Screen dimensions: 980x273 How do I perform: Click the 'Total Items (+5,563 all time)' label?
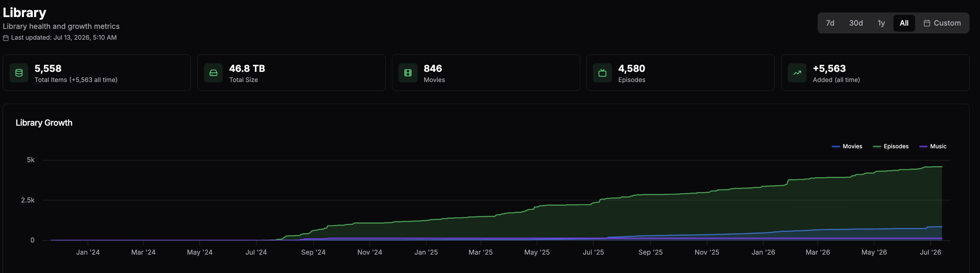click(x=76, y=80)
